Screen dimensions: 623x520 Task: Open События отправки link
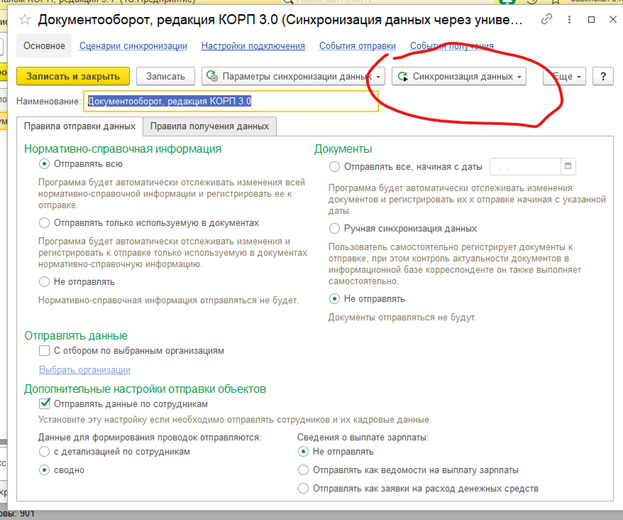358,46
